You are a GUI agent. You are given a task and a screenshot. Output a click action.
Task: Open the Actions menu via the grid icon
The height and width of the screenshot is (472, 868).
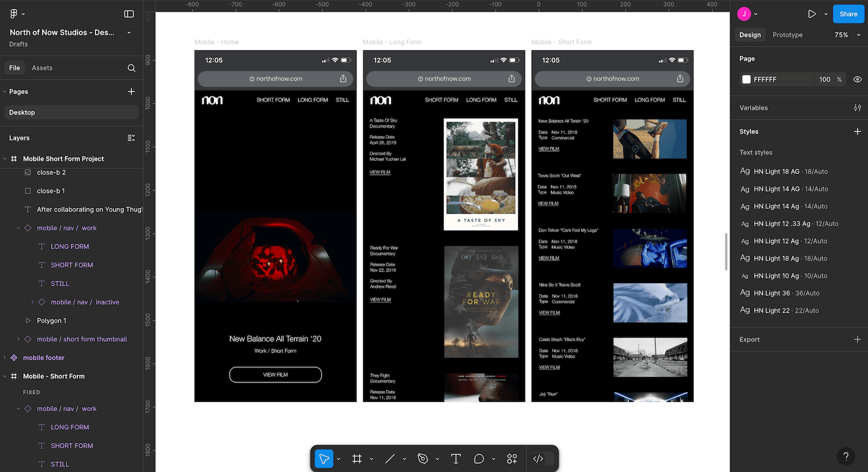click(512, 459)
